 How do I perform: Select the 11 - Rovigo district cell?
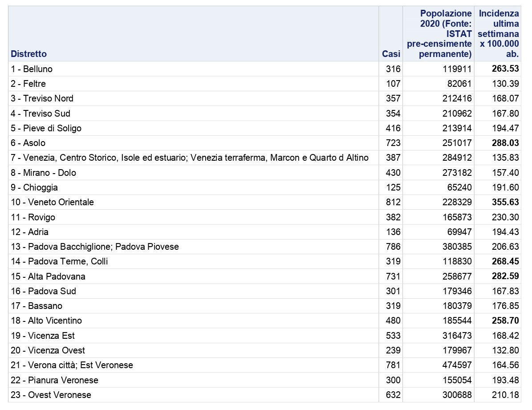33,217
